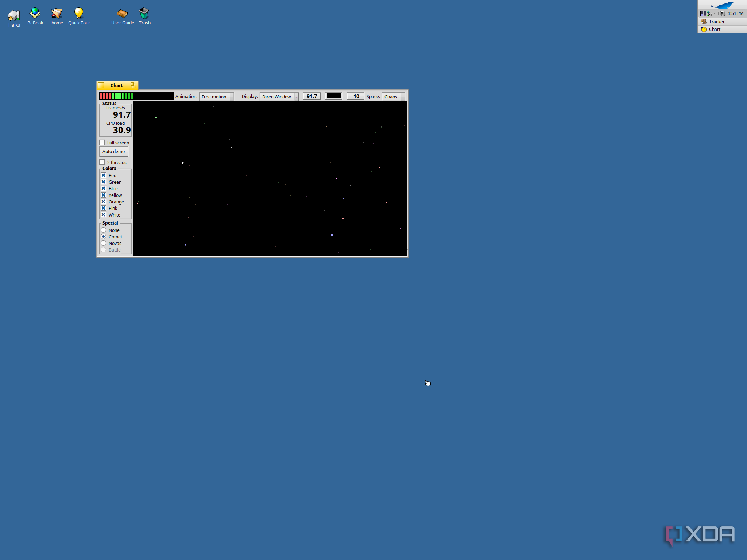
Task: Click the volume speaker tray icon
Action: 723,13
